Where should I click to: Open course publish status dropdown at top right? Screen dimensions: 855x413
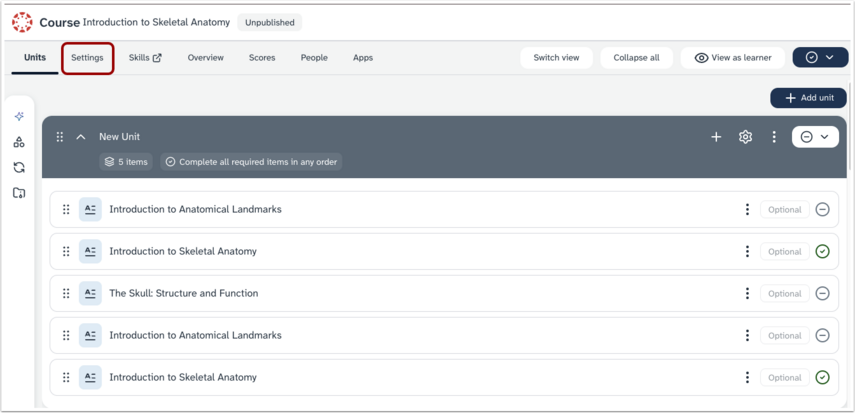820,57
